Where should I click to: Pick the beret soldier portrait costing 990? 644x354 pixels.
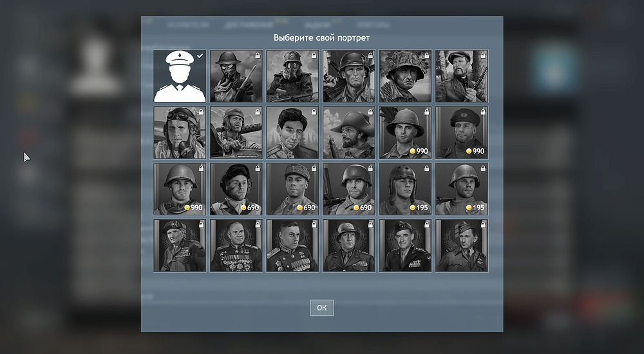pyautogui.click(x=462, y=132)
